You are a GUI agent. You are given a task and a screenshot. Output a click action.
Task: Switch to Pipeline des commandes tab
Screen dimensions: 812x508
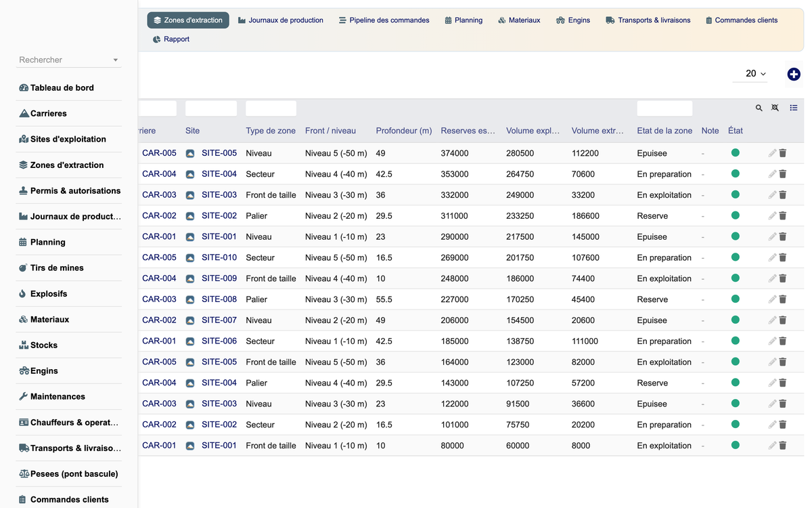(384, 20)
